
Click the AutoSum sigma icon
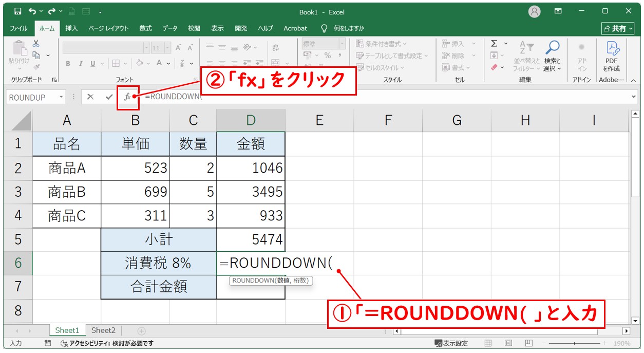pos(494,44)
